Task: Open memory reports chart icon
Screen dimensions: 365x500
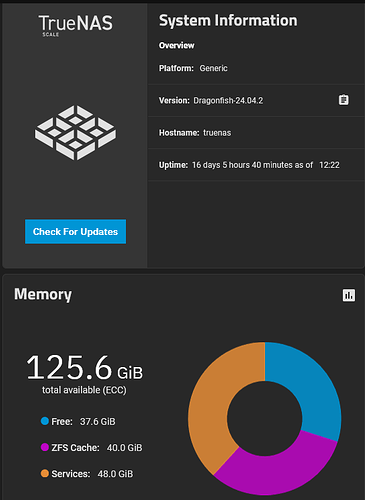Action: (x=349, y=295)
